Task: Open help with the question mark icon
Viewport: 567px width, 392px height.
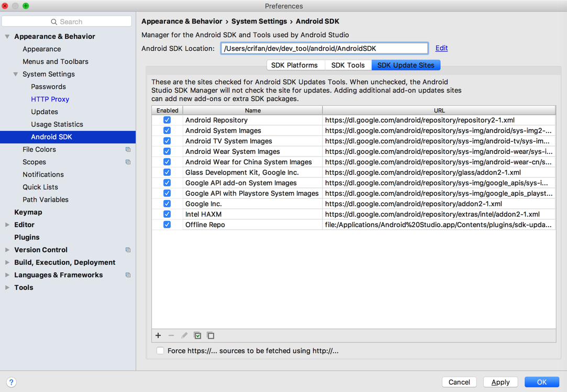Action: point(11,382)
